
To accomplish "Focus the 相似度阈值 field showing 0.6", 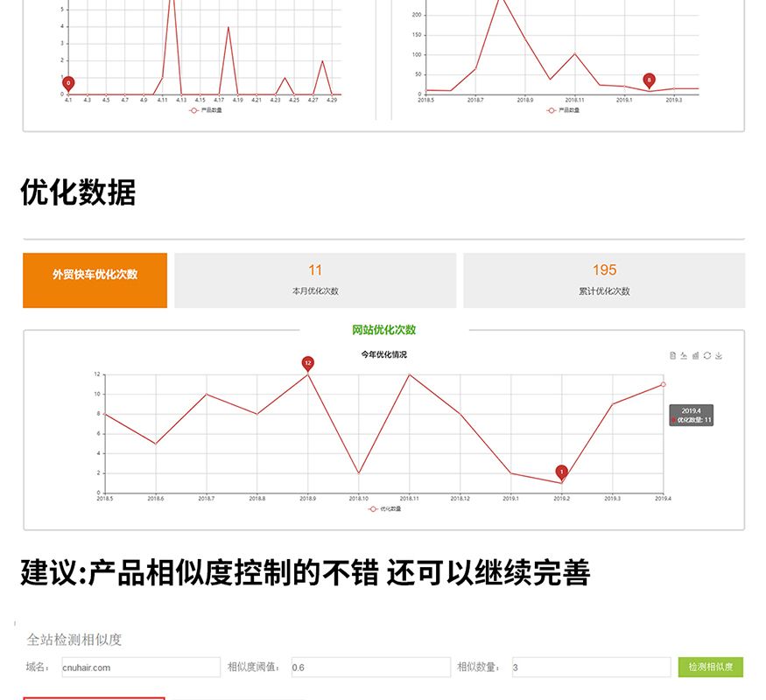I will click(369, 668).
